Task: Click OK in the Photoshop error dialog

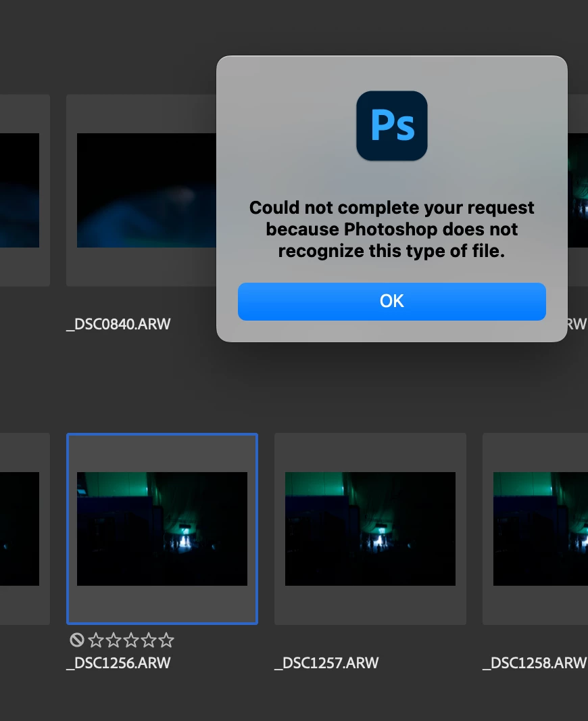Action: pos(392,301)
